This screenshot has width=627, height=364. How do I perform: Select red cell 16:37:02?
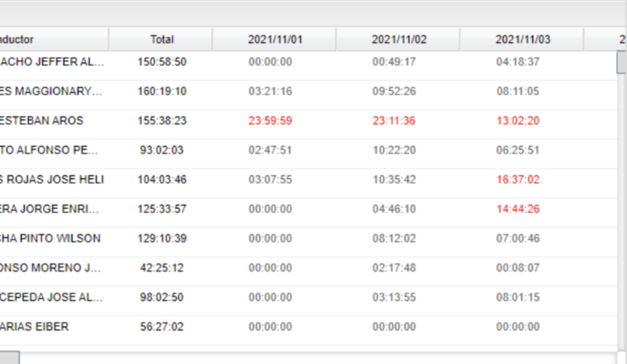pyautogui.click(x=518, y=179)
